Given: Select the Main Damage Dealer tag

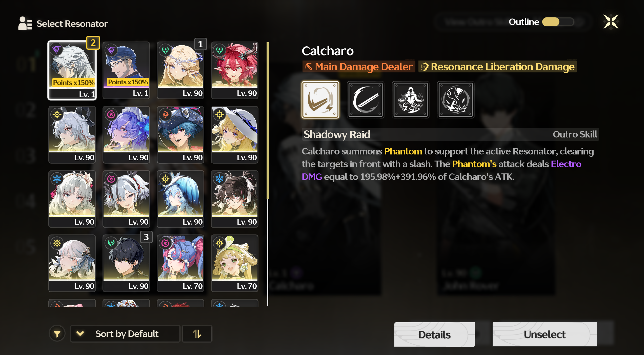Looking at the screenshot, I should click(359, 67).
